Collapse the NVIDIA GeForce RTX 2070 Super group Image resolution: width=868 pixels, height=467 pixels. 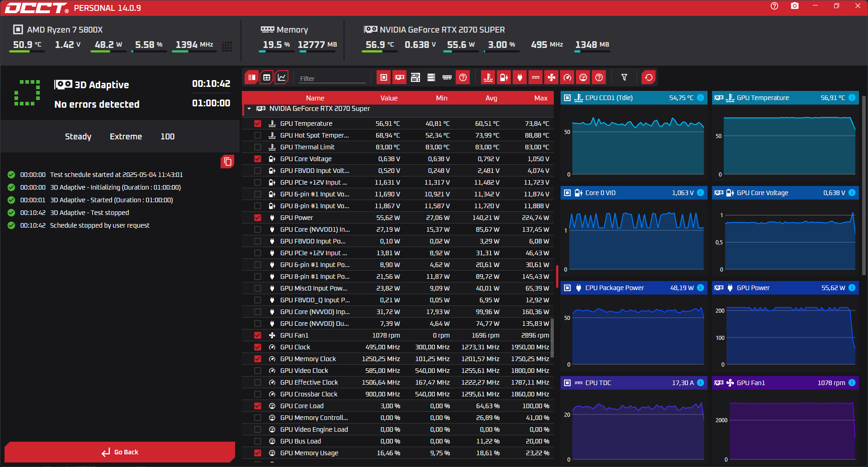249,109
